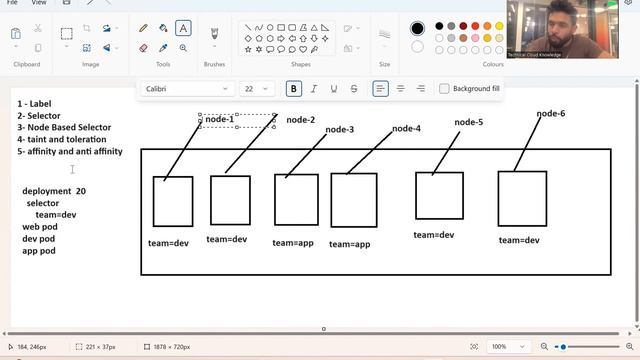Select the Eraser tool
640x360 pixels.
pos(143,48)
